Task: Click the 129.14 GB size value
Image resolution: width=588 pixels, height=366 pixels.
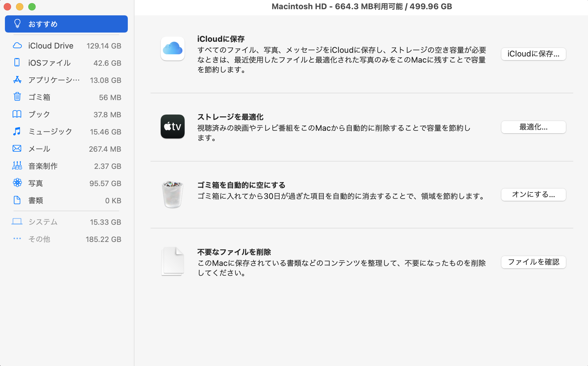Action: pyautogui.click(x=104, y=46)
